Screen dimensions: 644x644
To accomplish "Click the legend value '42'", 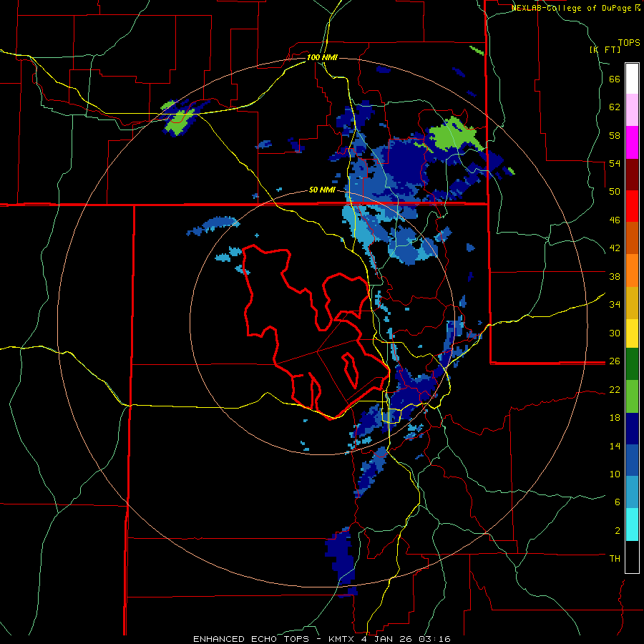I will point(615,248).
